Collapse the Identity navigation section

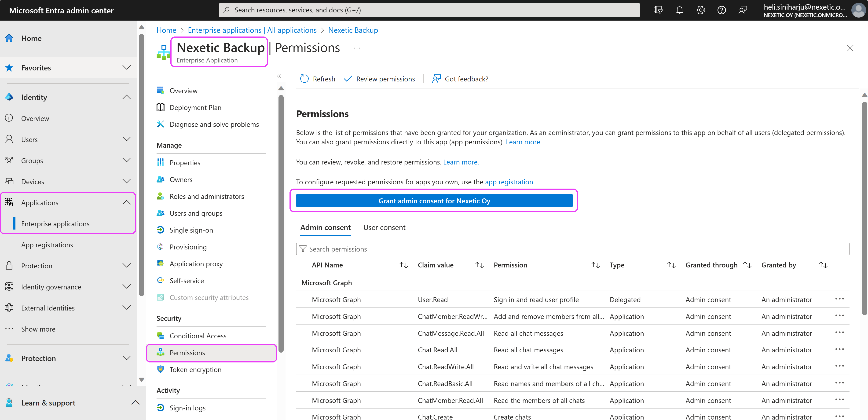pyautogui.click(x=127, y=97)
